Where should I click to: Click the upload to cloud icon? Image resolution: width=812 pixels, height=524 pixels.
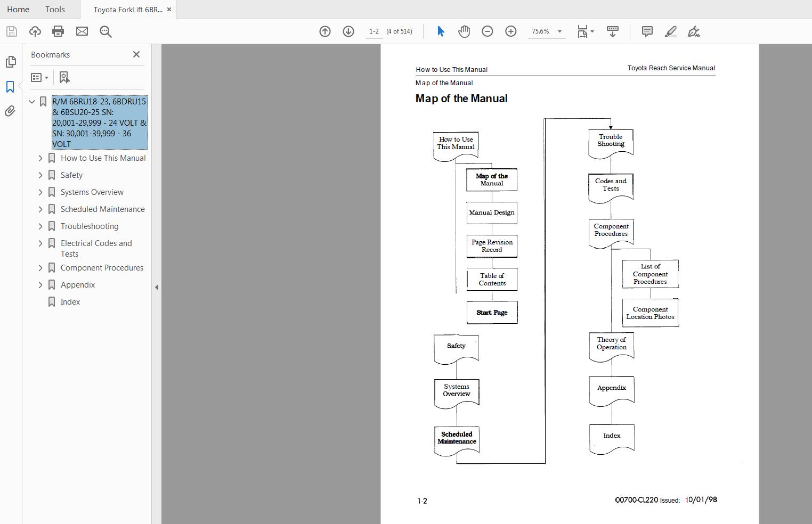pyautogui.click(x=35, y=31)
